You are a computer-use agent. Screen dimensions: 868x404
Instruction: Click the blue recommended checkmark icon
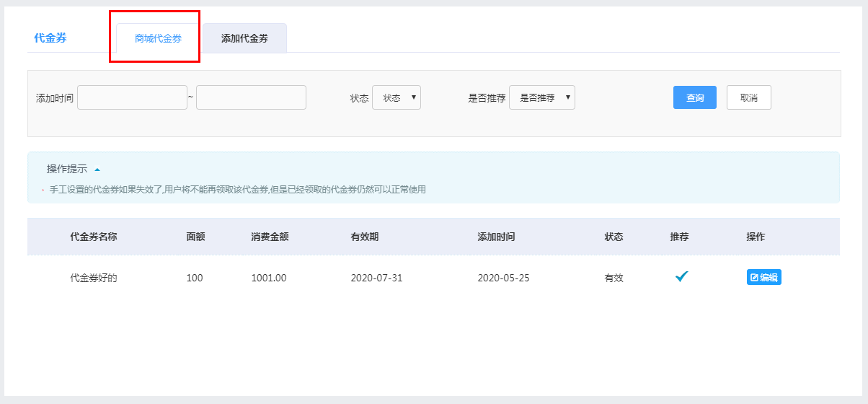tap(682, 276)
